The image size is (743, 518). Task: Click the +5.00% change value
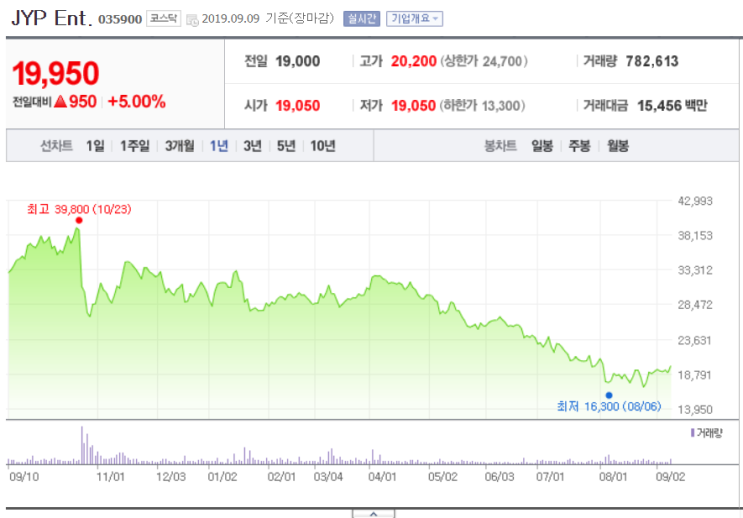pyautogui.click(x=137, y=101)
